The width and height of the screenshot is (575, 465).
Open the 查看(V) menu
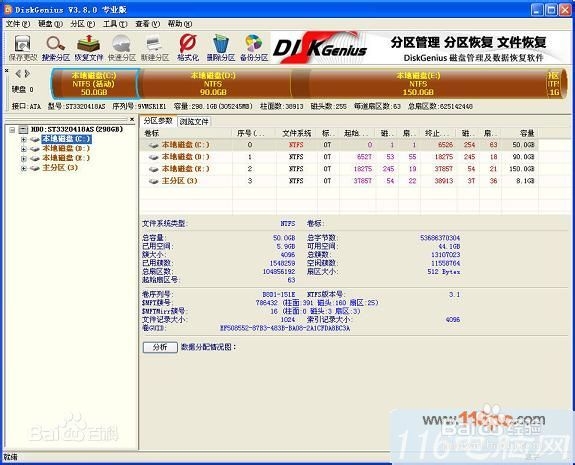tap(147, 24)
